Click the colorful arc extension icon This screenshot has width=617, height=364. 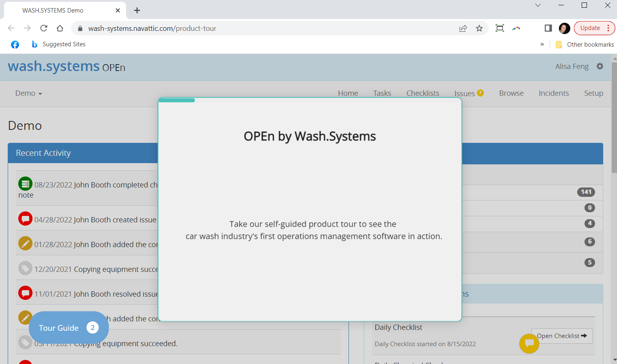[x=516, y=28]
